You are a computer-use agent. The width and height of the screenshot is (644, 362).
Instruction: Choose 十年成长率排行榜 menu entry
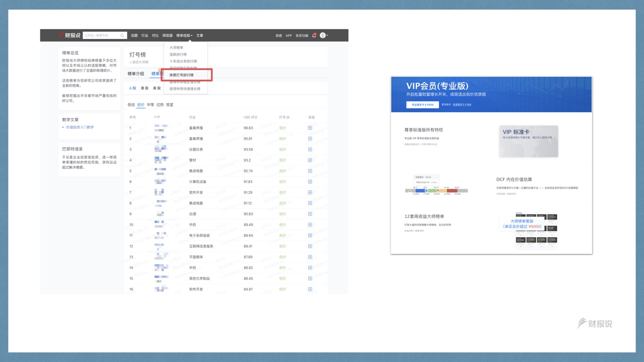pyautogui.click(x=183, y=61)
